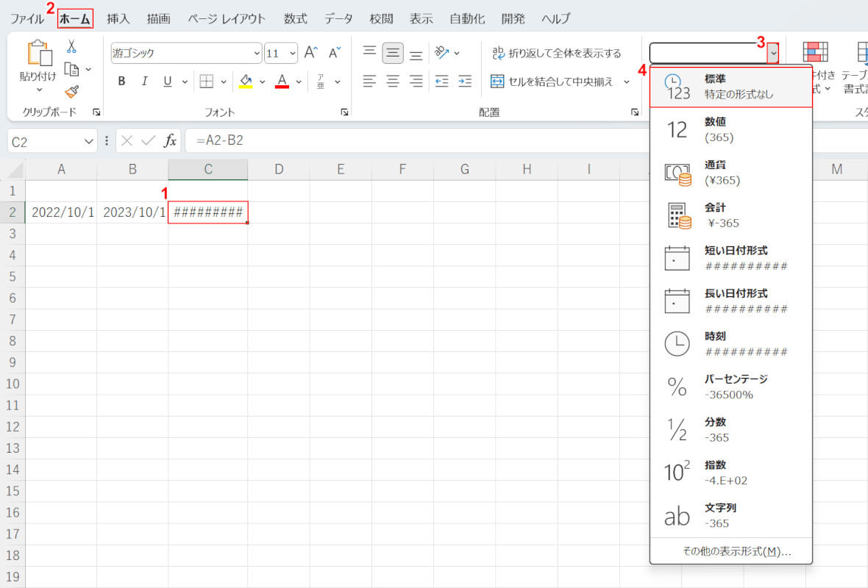Image resolution: width=868 pixels, height=588 pixels.
Task: Select cell B2 containing 2023/10/1
Action: [133, 212]
